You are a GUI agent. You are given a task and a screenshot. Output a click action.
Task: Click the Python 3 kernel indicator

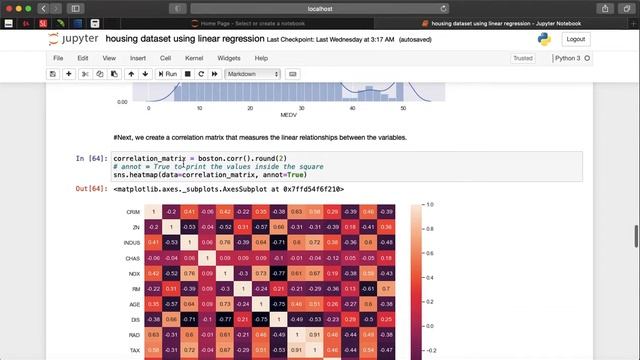pyautogui.click(x=571, y=58)
